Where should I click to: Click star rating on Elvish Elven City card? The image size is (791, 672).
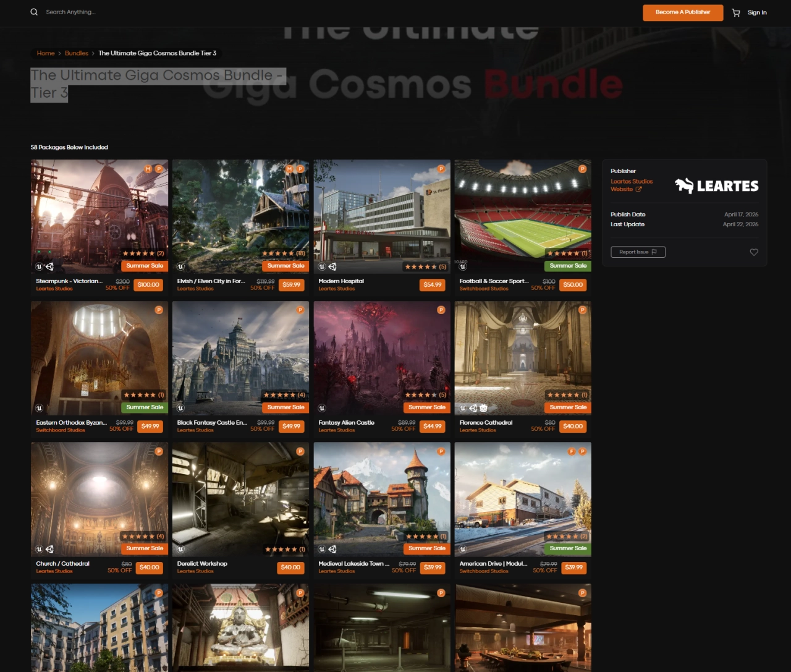[284, 253]
